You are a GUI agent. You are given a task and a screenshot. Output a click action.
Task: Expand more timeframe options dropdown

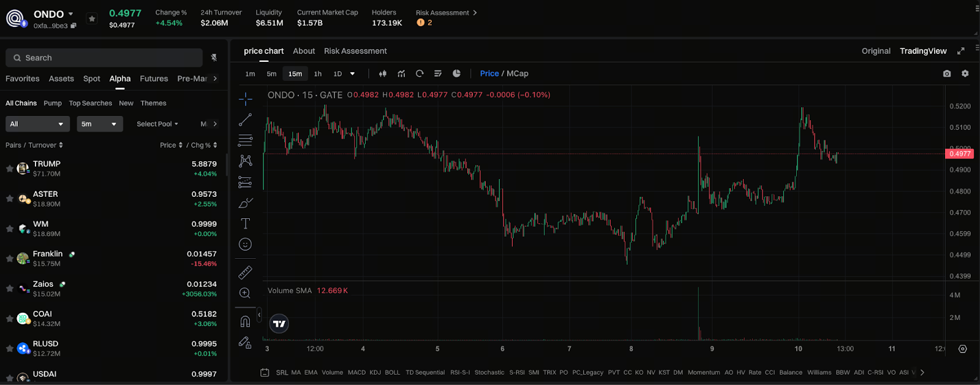(352, 74)
